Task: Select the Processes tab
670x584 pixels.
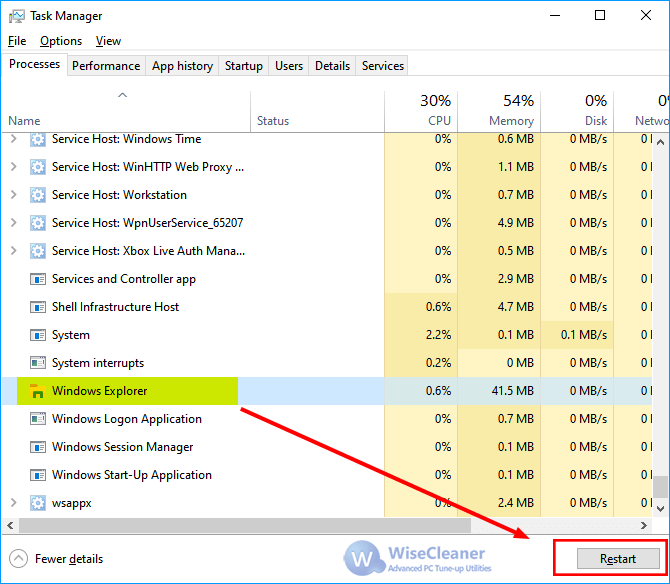Action: [x=35, y=64]
